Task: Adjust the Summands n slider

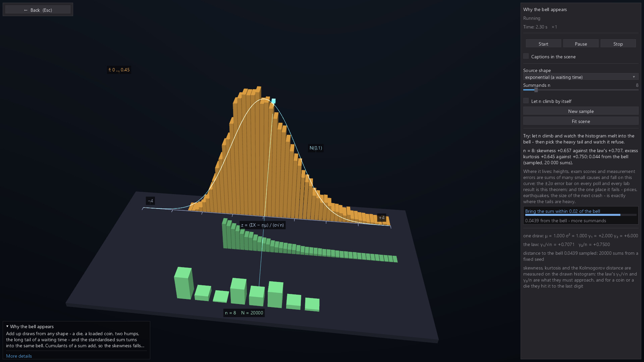Action: pos(581,90)
